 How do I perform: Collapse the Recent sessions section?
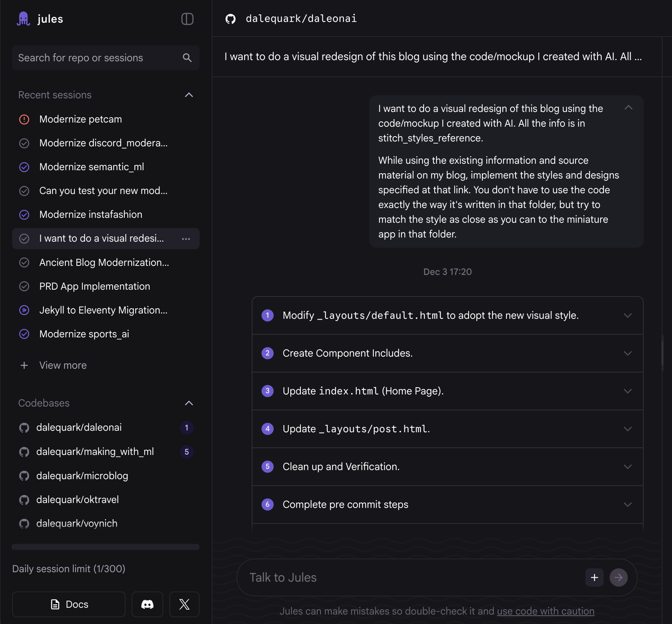pos(189,95)
